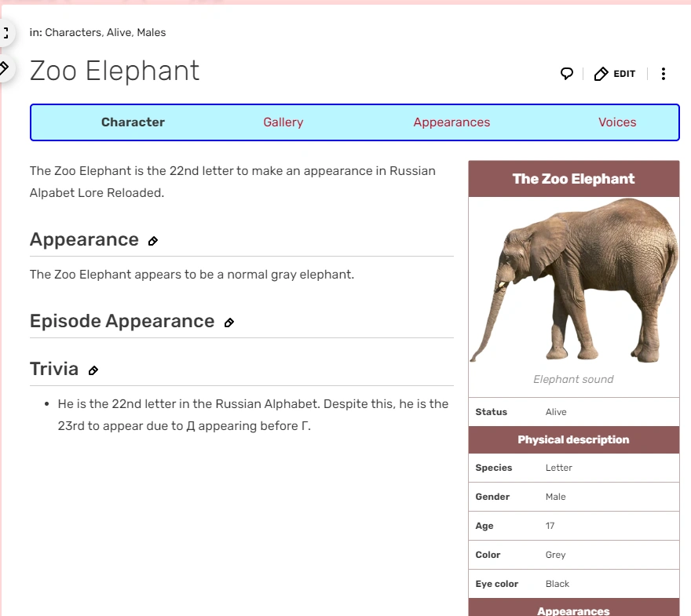Click the floating pencil edit icon
691x616 pixels.
click(5, 68)
